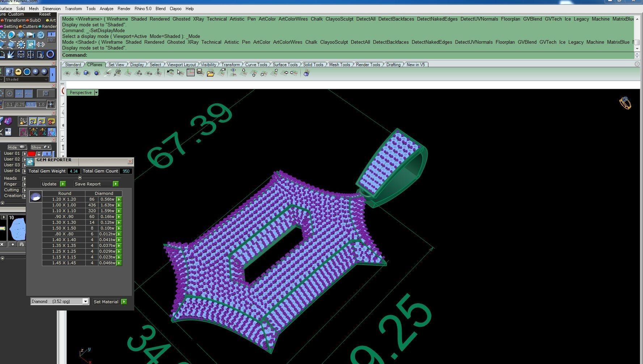
Task: Toggle the blue indicator on User 01 layer
Action: (47, 154)
